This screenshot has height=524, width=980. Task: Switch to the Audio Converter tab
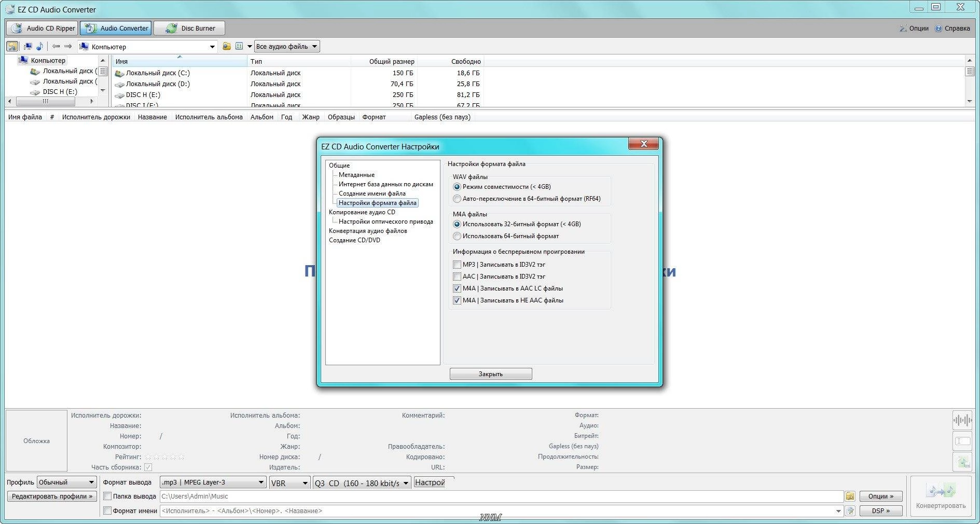[116, 28]
